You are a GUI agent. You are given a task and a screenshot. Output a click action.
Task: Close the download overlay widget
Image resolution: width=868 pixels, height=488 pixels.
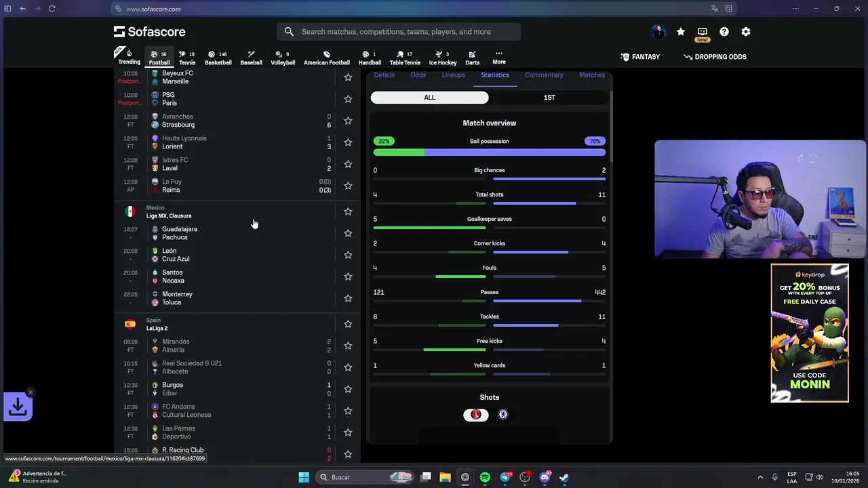coord(30,392)
